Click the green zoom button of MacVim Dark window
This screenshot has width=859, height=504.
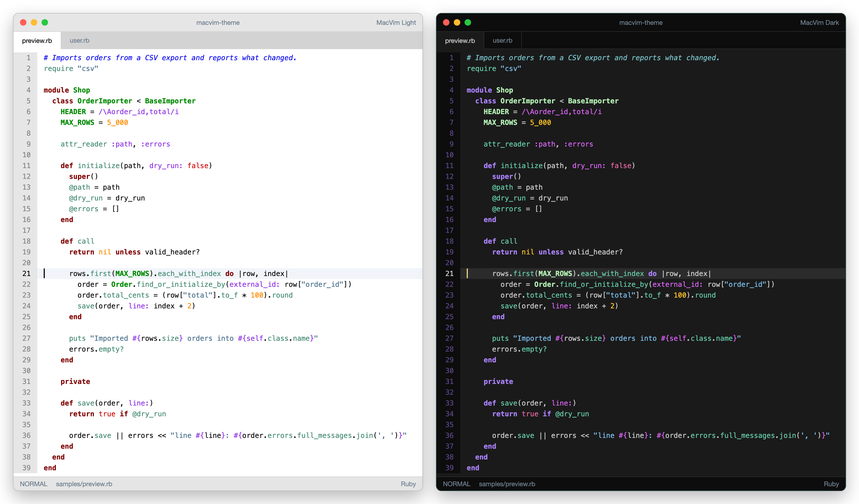(468, 22)
